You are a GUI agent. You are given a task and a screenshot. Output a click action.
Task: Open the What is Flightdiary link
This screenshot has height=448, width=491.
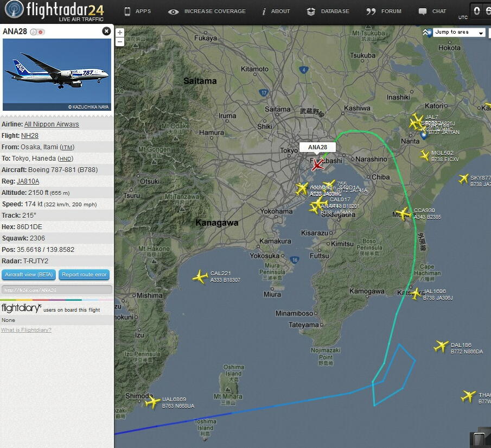[x=26, y=330]
